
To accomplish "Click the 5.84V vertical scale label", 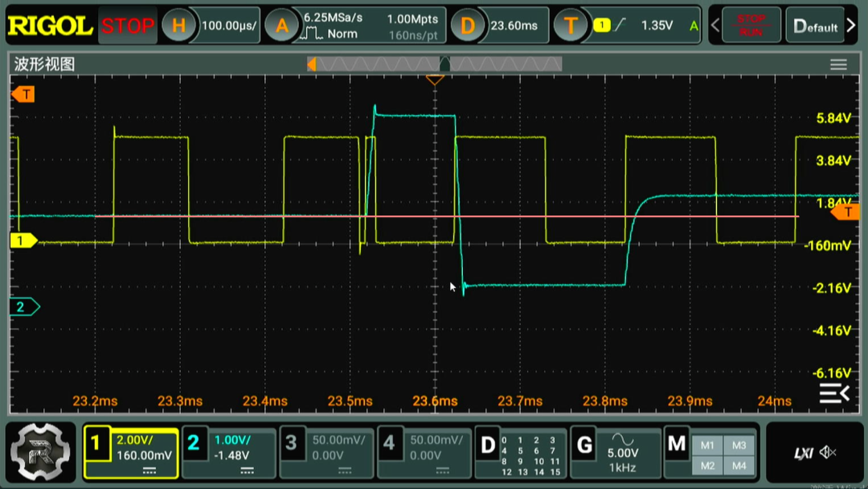I will pyautogui.click(x=833, y=118).
